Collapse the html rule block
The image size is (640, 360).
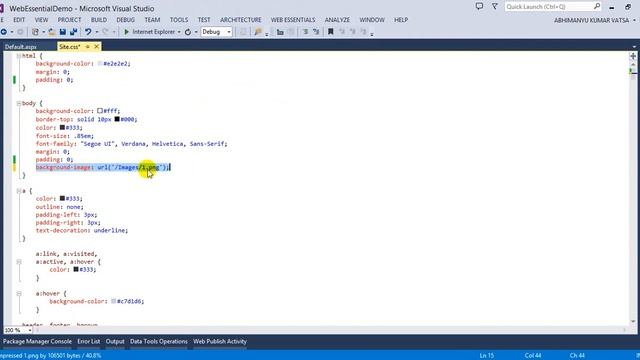coord(19,56)
